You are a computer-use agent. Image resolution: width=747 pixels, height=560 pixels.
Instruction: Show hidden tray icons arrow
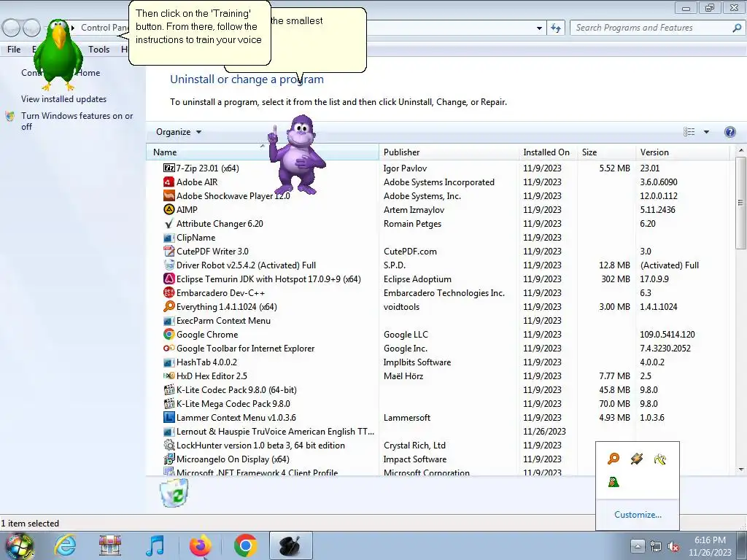click(x=638, y=546)
